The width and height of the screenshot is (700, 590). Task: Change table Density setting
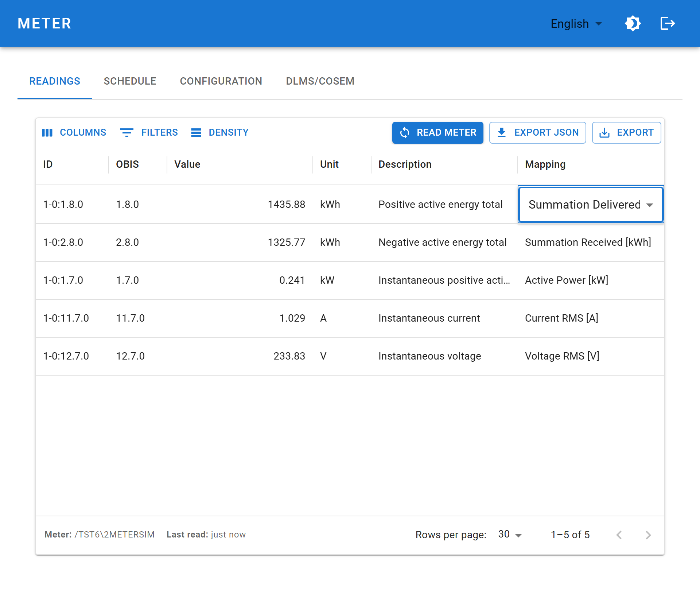point(220,132)
